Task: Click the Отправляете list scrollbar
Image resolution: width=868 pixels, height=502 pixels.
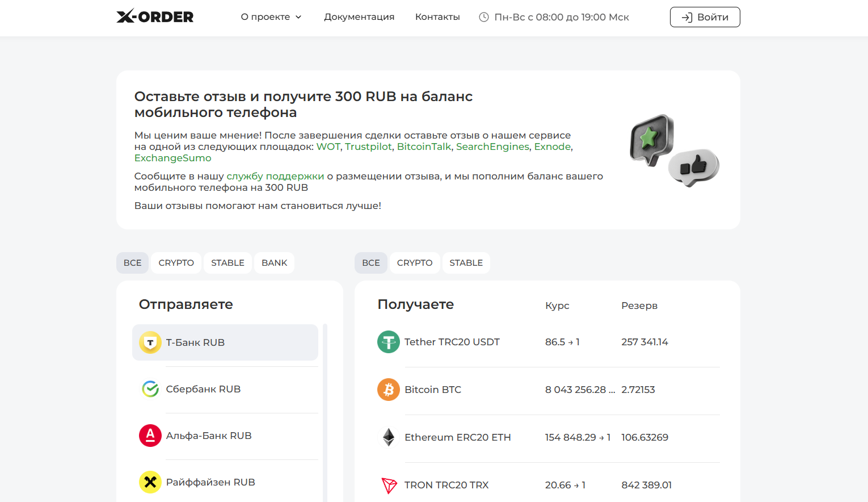Action: [x=325, y=413]
